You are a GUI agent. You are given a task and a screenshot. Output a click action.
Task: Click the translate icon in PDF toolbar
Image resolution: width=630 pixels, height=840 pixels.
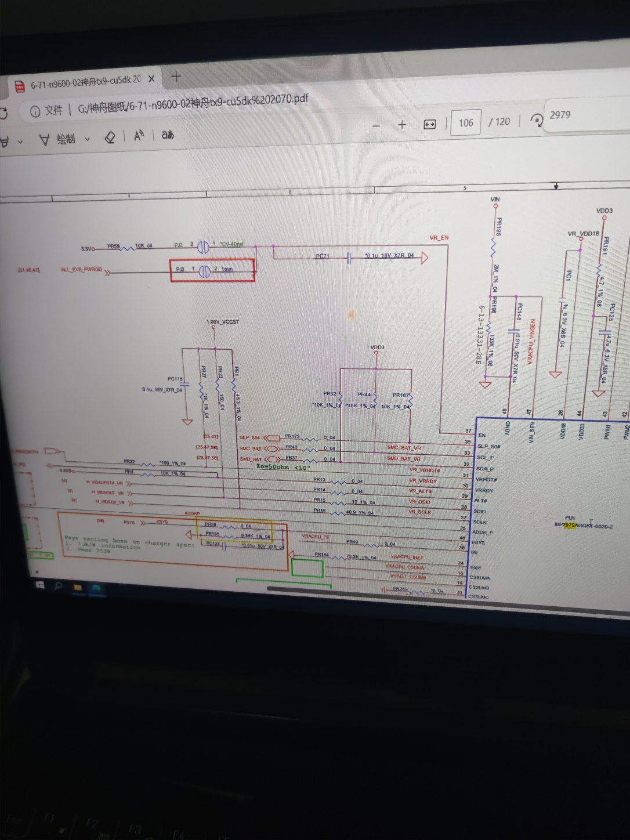pos(168,135)
